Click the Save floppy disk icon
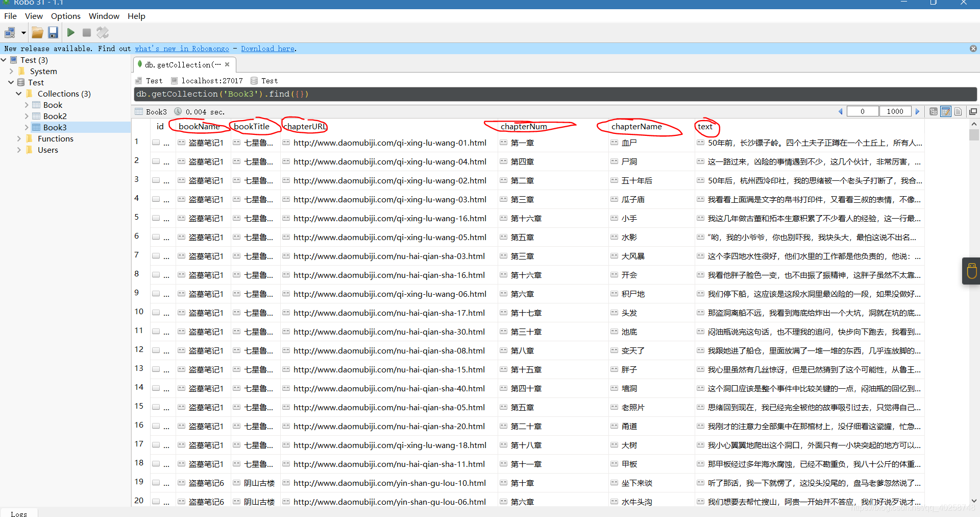The width and height of the screenshot is (980, 517). (x=53, y=33)
